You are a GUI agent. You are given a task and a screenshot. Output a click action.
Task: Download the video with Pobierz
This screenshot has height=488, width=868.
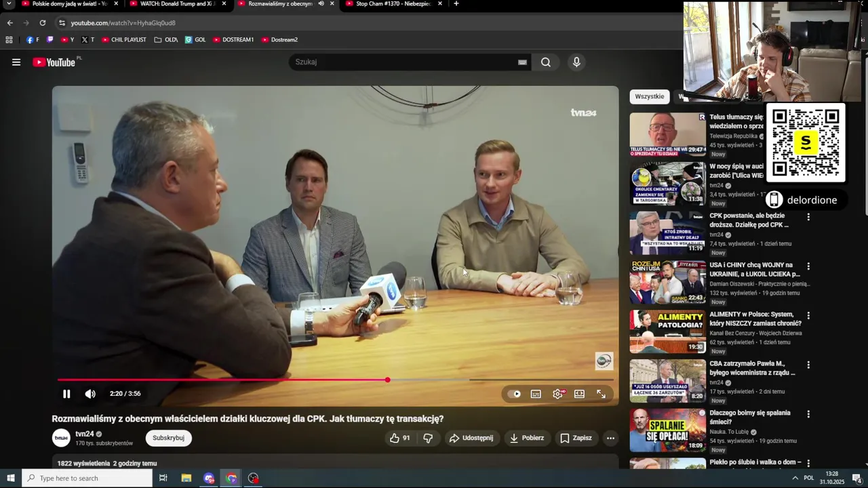tap(527, 438)
